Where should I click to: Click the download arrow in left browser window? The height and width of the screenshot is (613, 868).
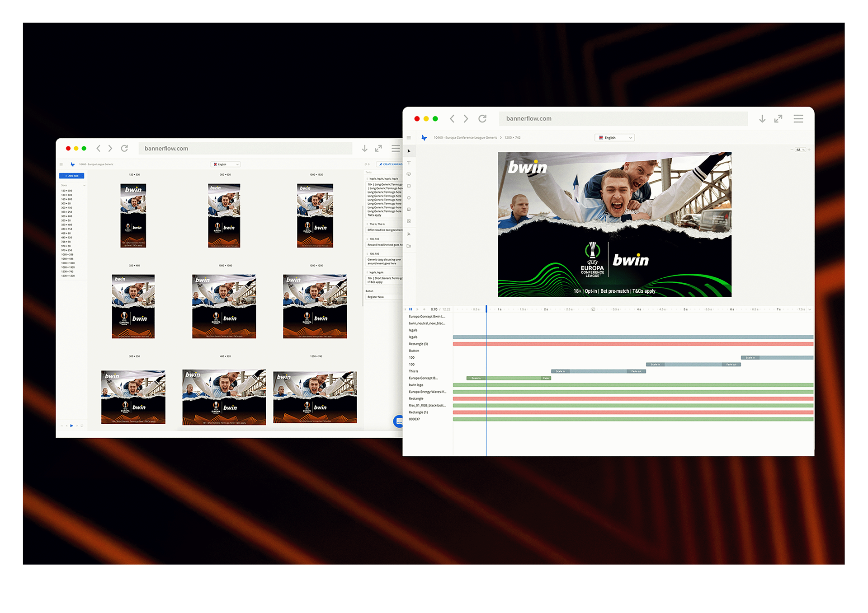click(x=364, y=148)
